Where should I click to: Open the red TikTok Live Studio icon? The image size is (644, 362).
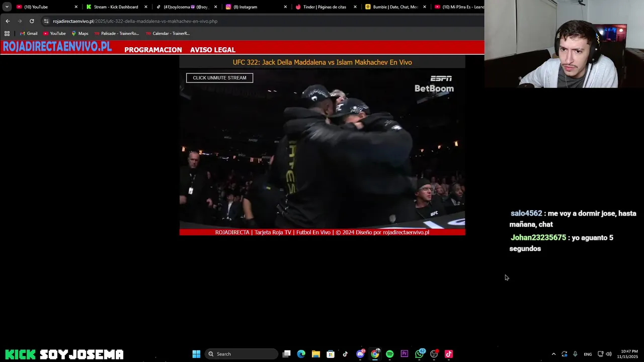tap(449, 354)
